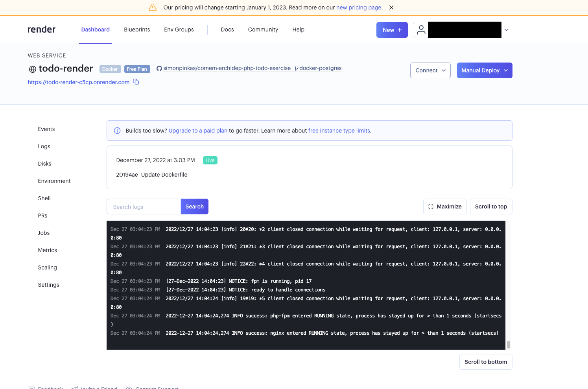Click the globe icon beside todo-render
The height and width of the screenshot is (389, 588).
coord(33,69)
